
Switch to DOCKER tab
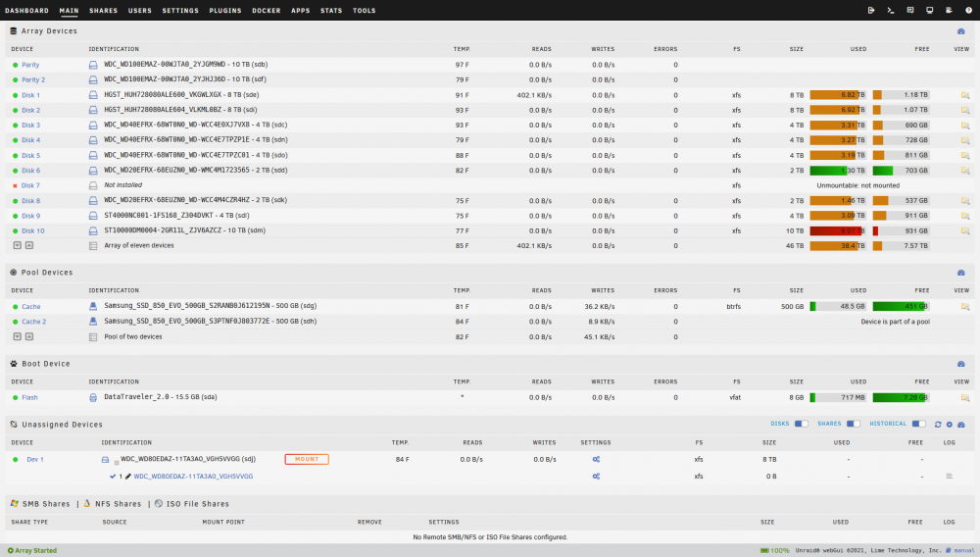(267, 11)
